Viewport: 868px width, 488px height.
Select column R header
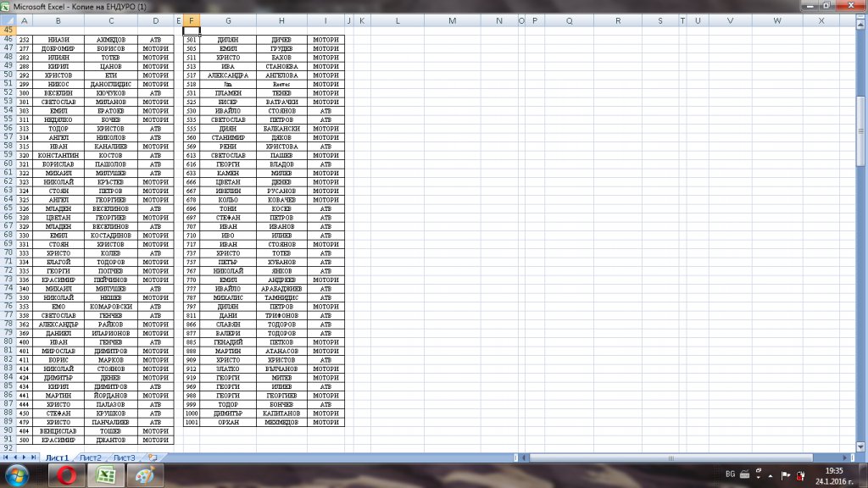coord(618,20)
